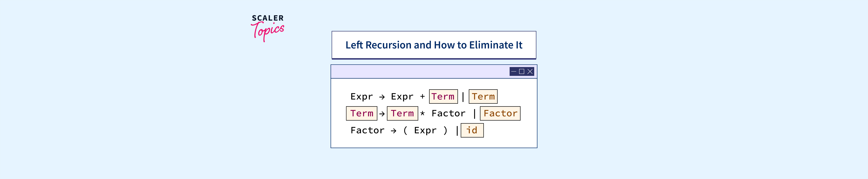Click the arrow between the two Term boxes
This screenshot has height=179, width=868.
382,114
